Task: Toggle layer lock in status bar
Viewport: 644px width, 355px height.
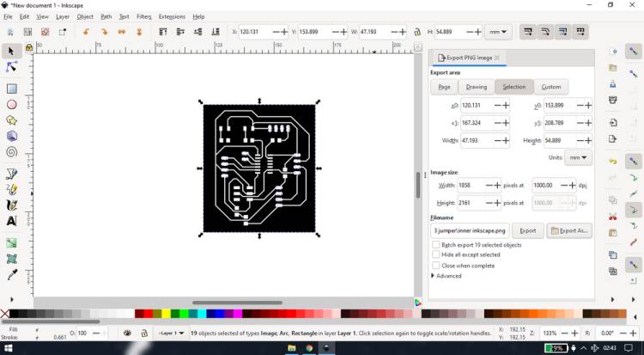Action: click(144, 333)
